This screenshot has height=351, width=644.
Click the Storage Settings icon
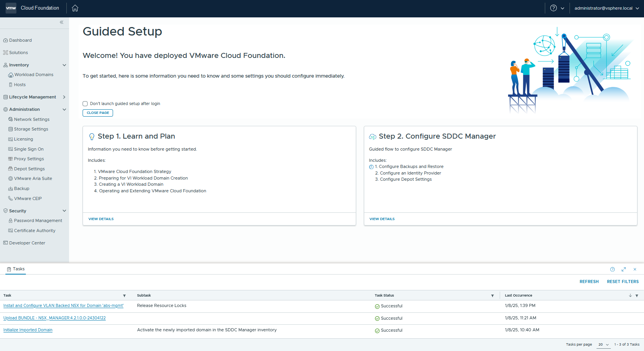11,129
